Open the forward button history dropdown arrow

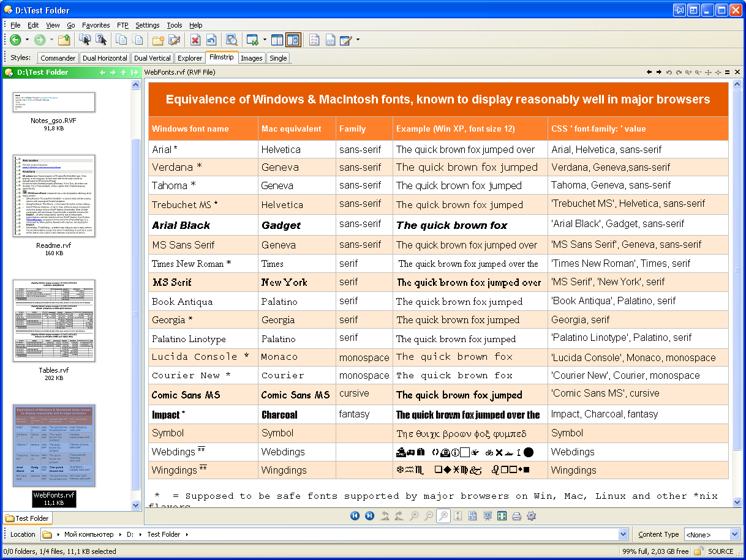51,40
